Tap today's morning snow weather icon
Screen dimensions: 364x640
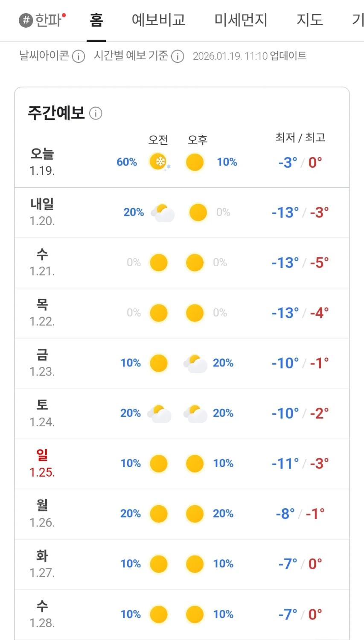pyautogui.click(x=159, y=162)
